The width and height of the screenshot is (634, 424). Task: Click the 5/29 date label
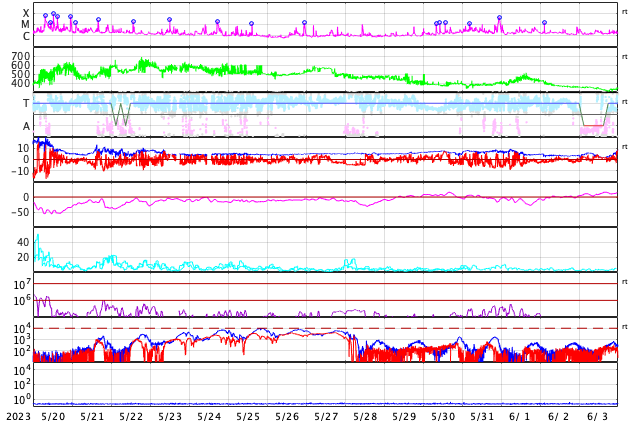point(404,417)
